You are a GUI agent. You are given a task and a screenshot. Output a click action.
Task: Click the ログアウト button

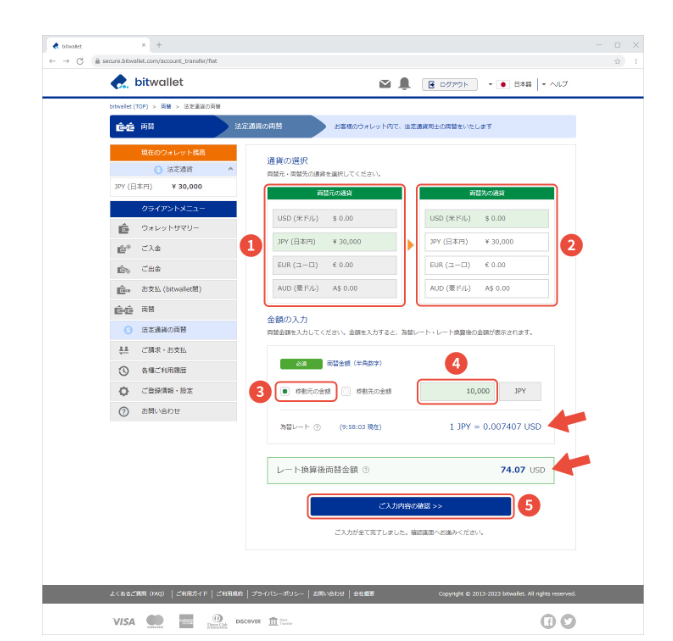click(450, 84)
